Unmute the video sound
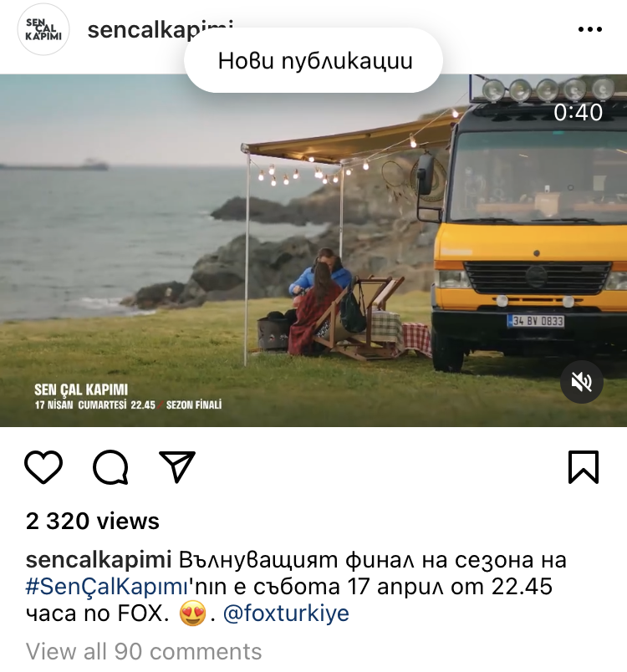 [x=582, y=382]
